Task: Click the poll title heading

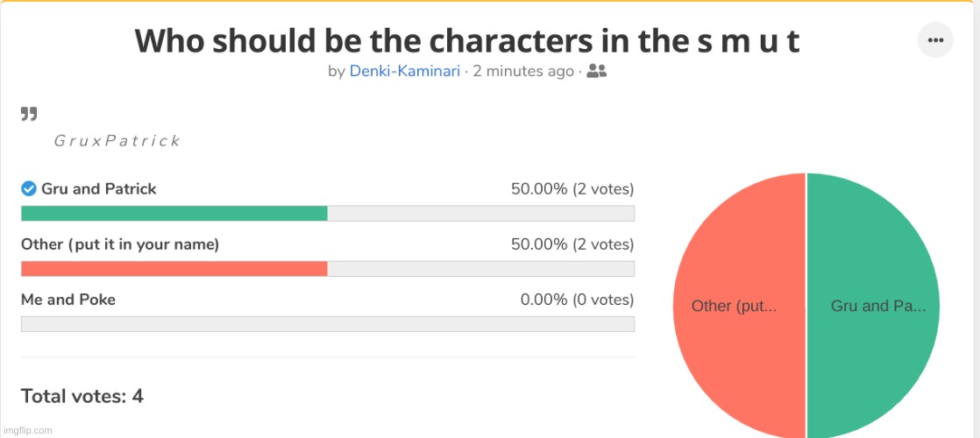Action: tap(466, 41)
